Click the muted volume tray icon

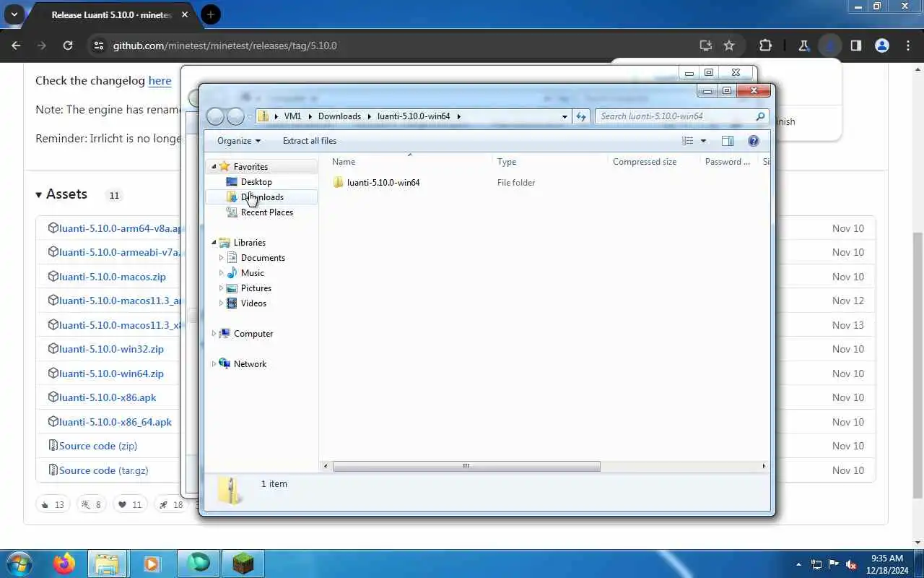coord(851,564)
